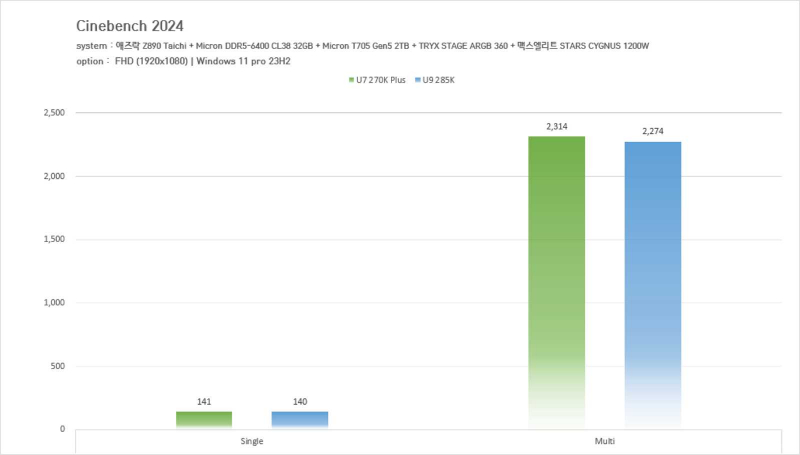Screen dimensions: 800x455
Task: Click the green U7 270K Plus legend swatch
Action: coord(347,80)
